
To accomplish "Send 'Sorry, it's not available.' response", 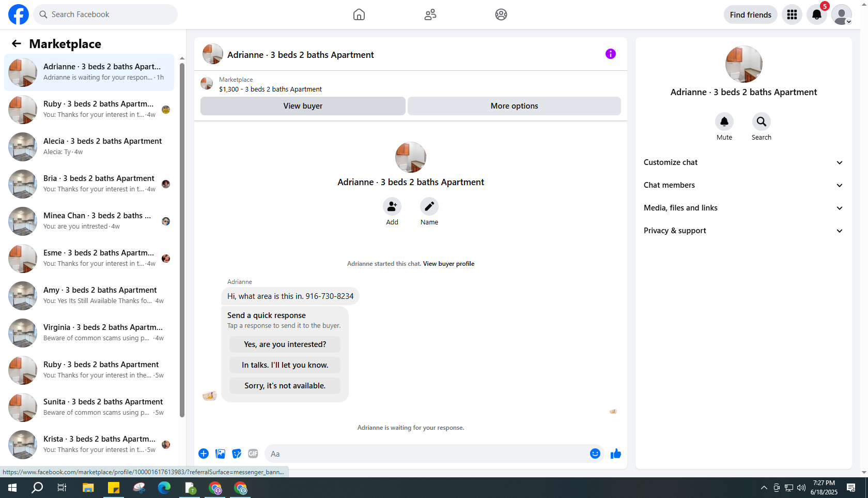I will point(285,386).
